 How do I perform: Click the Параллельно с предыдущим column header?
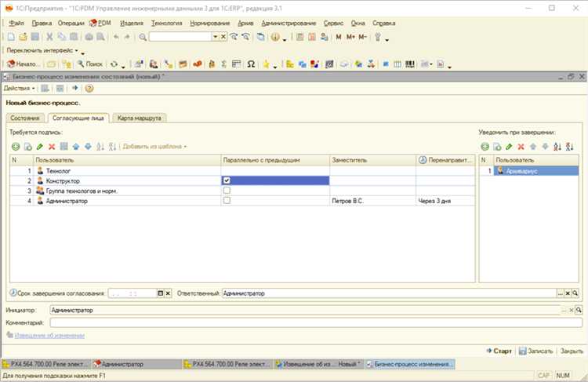(x=275, y=160)
